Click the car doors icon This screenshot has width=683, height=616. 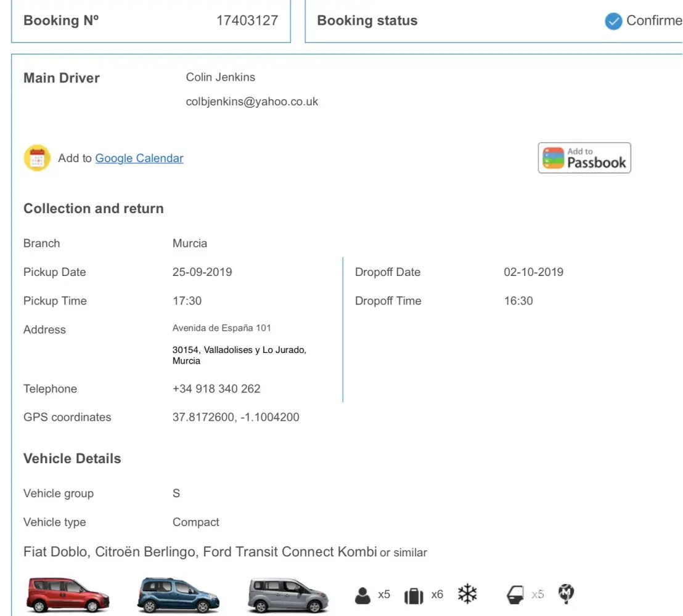(x=515, y=595)
